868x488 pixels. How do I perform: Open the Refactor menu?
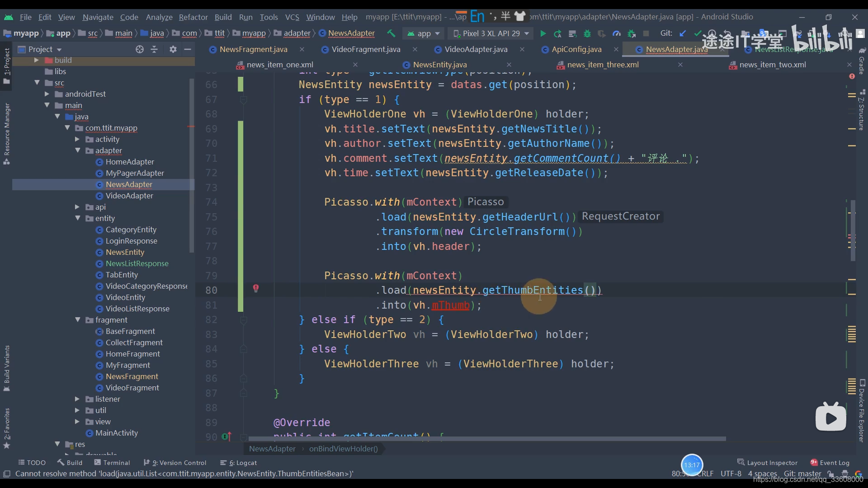(193, 17)
